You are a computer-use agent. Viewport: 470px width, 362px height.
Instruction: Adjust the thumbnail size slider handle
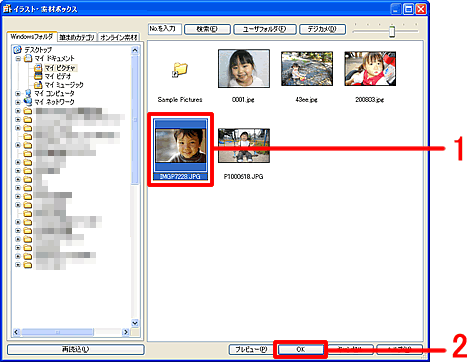pos(392,32)
